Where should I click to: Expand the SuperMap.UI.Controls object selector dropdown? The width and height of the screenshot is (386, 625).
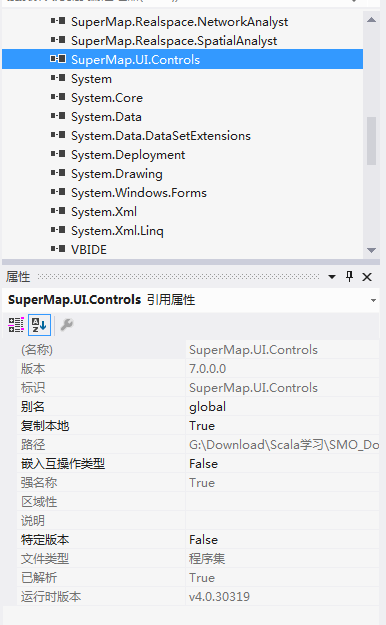click(373, 300)
